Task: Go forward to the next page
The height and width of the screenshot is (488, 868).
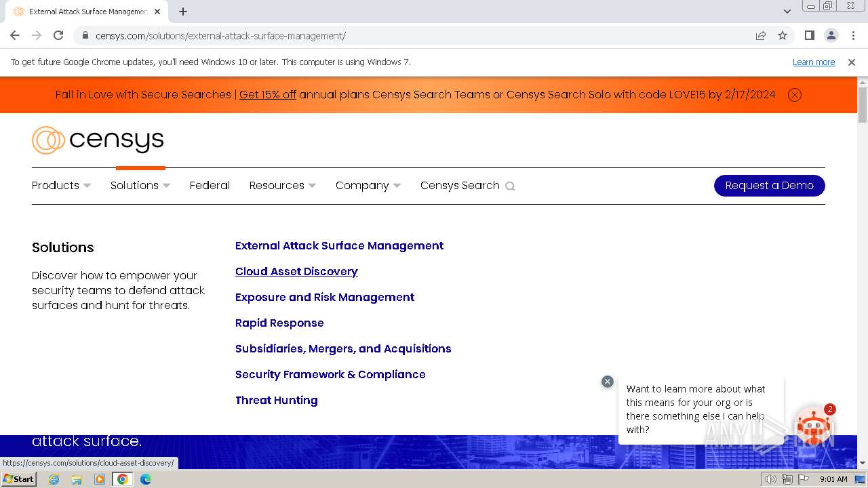Action: coord(37,35)
